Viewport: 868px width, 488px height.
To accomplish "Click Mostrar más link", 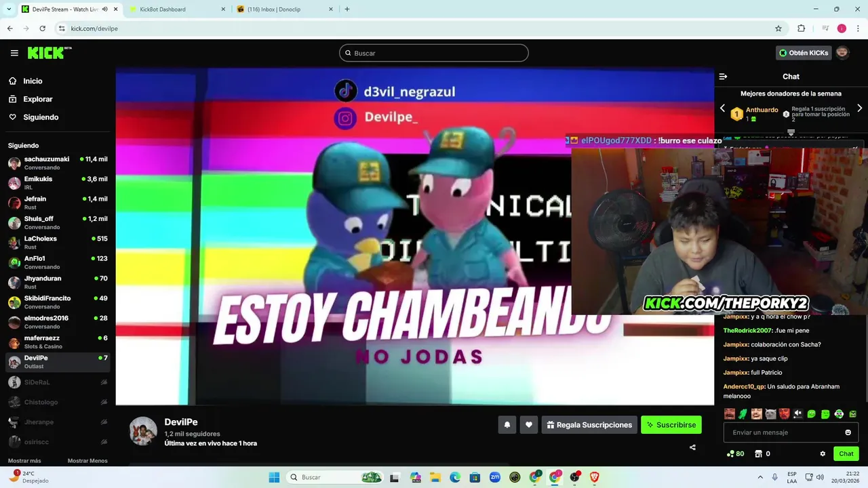I will coord(24,461).
